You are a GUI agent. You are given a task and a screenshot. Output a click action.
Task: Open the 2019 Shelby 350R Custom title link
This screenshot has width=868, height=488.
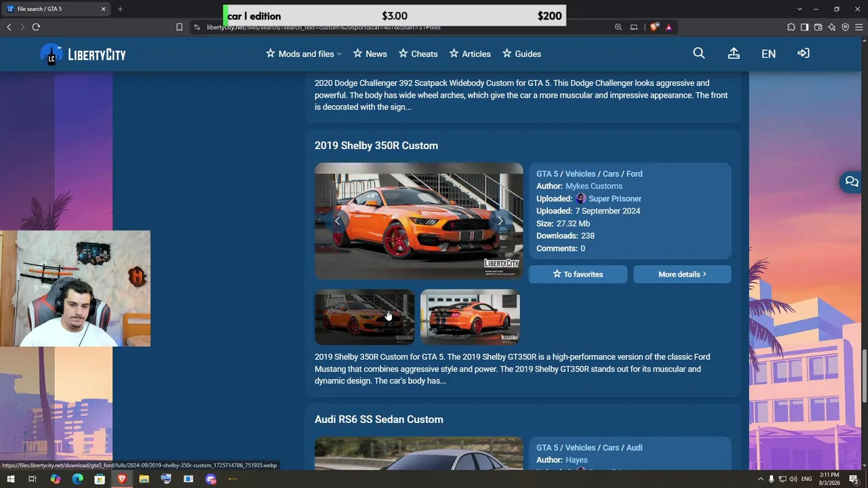click(376, 146)
